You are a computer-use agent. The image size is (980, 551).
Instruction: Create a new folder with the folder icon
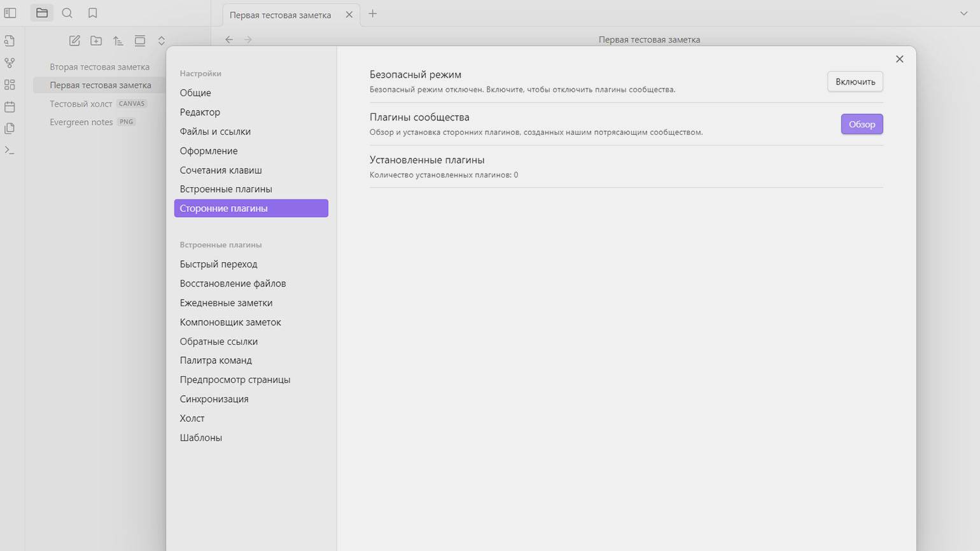(x=96, y=41)
